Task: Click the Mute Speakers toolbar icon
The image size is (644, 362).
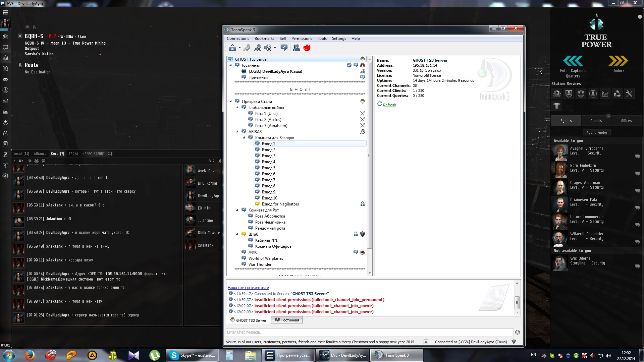Action: pyautogui.click(x=267, y=48)
